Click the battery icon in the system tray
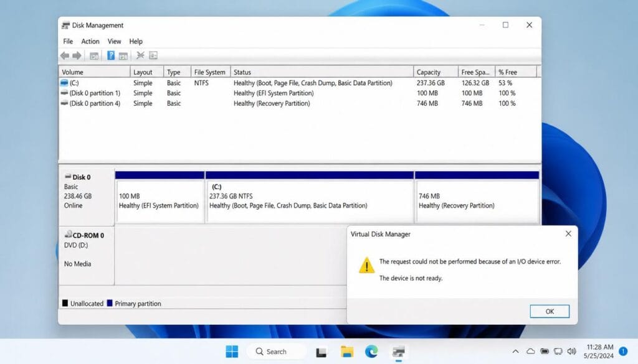The image size is (638, 364). click(545, 352)
